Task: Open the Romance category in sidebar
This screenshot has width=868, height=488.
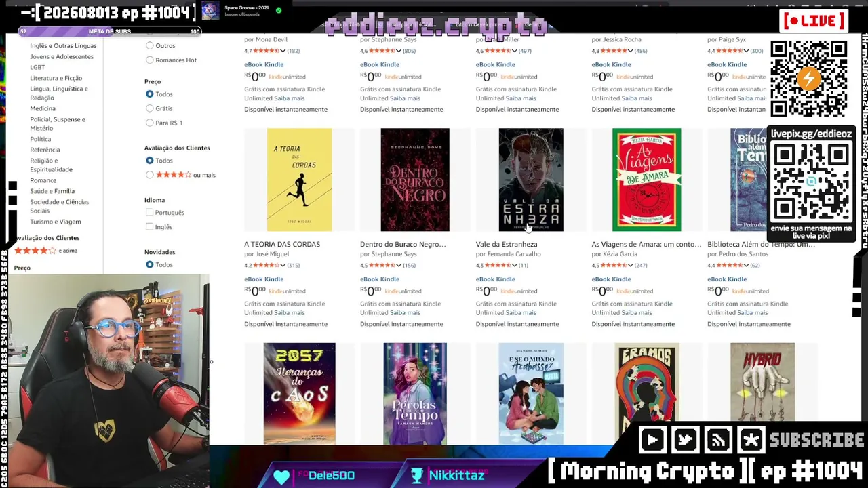Action: pyautogui.click(x=43, y=180)
